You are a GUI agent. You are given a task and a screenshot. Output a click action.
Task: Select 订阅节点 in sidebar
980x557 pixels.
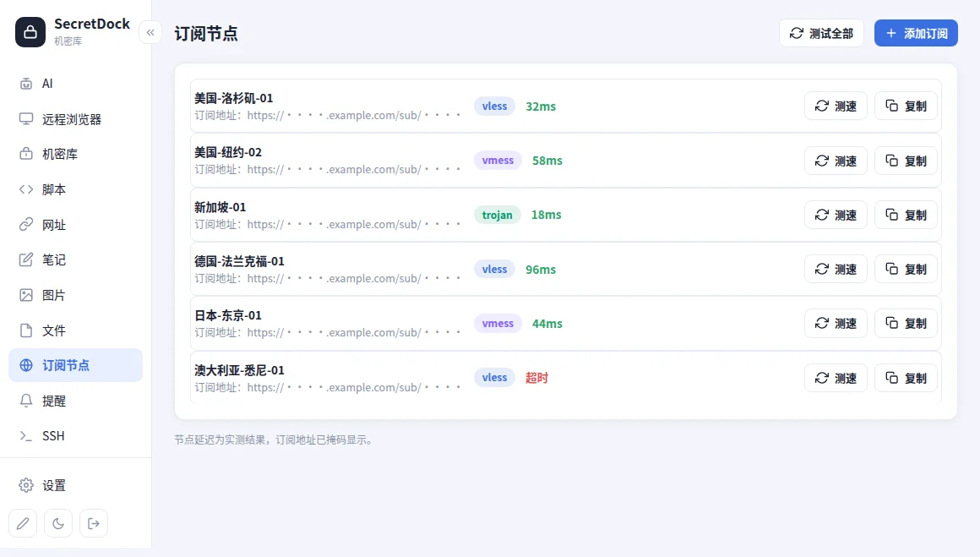coord(76,365)
